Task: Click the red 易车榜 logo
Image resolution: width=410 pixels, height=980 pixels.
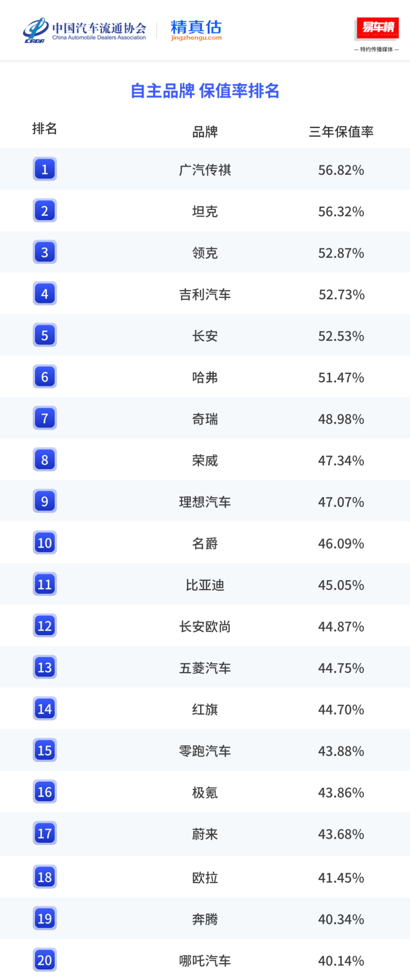Action: pos(377,28)
